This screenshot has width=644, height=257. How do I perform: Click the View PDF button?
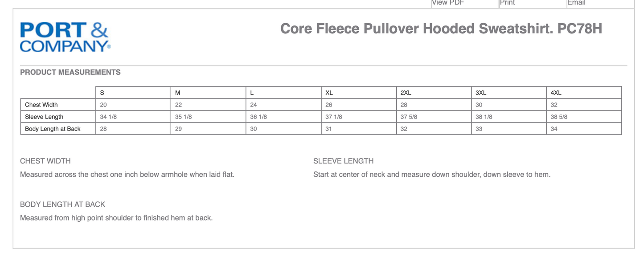(x=448, y=3)
